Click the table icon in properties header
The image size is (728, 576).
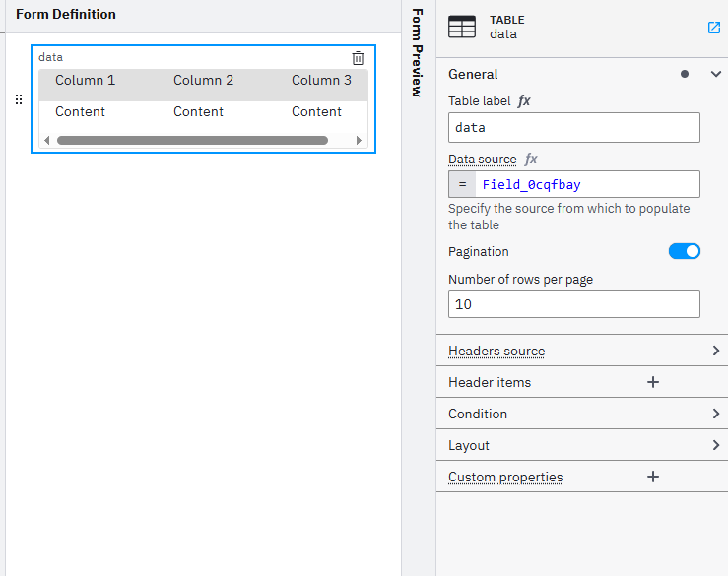[x=462, y=28]
